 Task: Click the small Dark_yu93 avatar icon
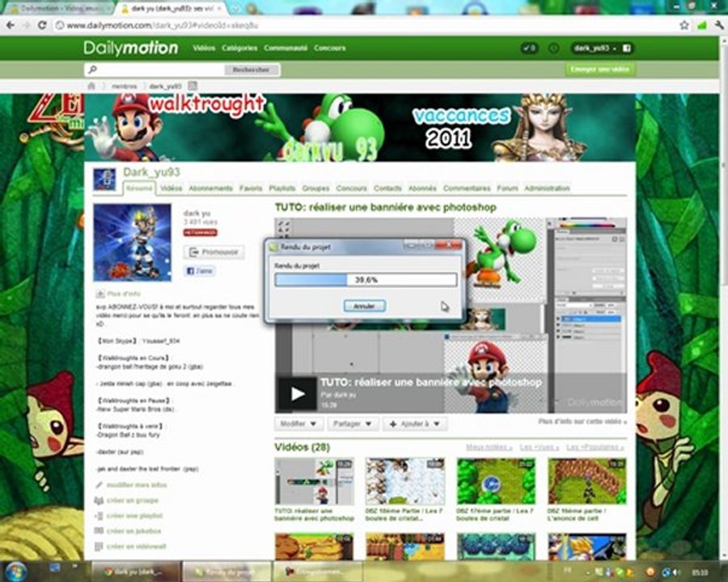(x=104, y=179)
